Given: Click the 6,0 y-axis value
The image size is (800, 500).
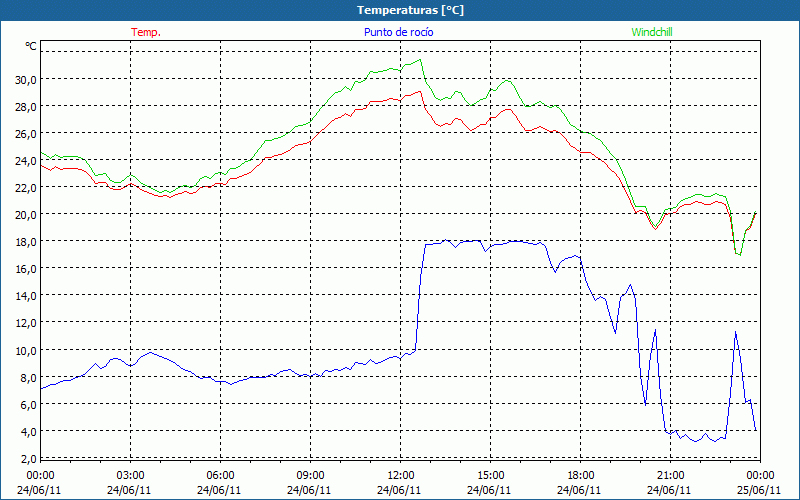Looking at the screenshot, I should point(29,405).
